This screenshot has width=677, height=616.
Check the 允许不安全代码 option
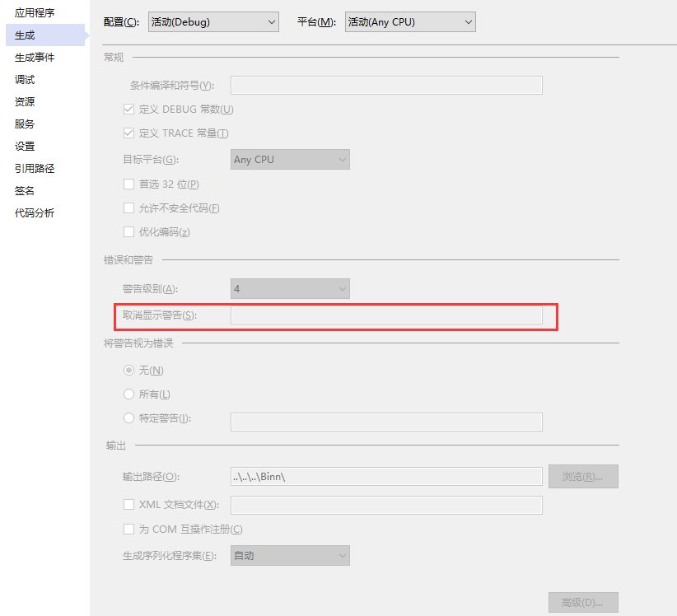(x=128, y=208)
